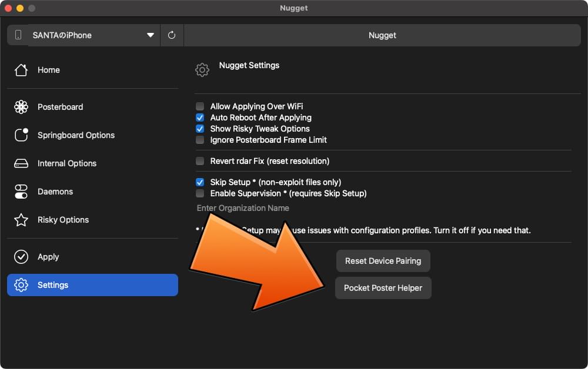588x369 pixels.
Task: Click the Springboard Options icon
Action: [21, 135]
